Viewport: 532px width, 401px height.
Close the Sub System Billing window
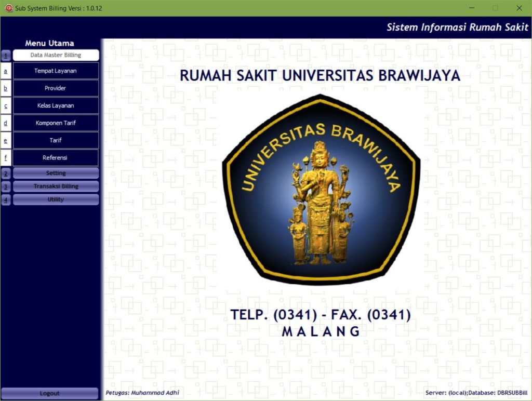point(519,8)
